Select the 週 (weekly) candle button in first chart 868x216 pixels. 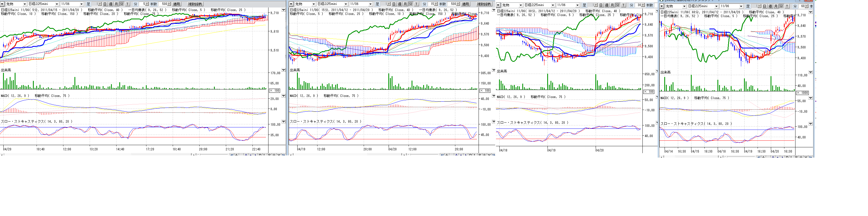point(110,4)
